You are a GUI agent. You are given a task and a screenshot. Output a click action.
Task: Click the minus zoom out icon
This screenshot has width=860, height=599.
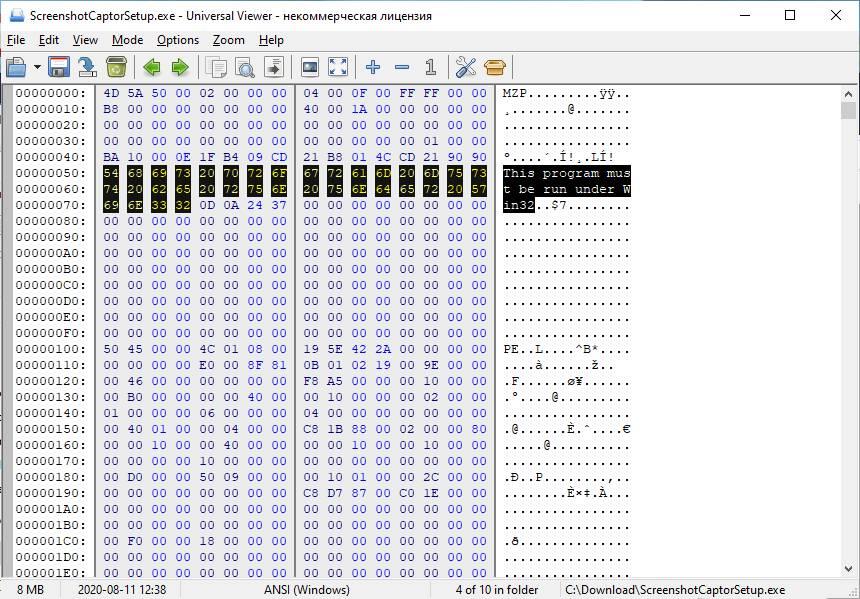[x=402, y=67]
